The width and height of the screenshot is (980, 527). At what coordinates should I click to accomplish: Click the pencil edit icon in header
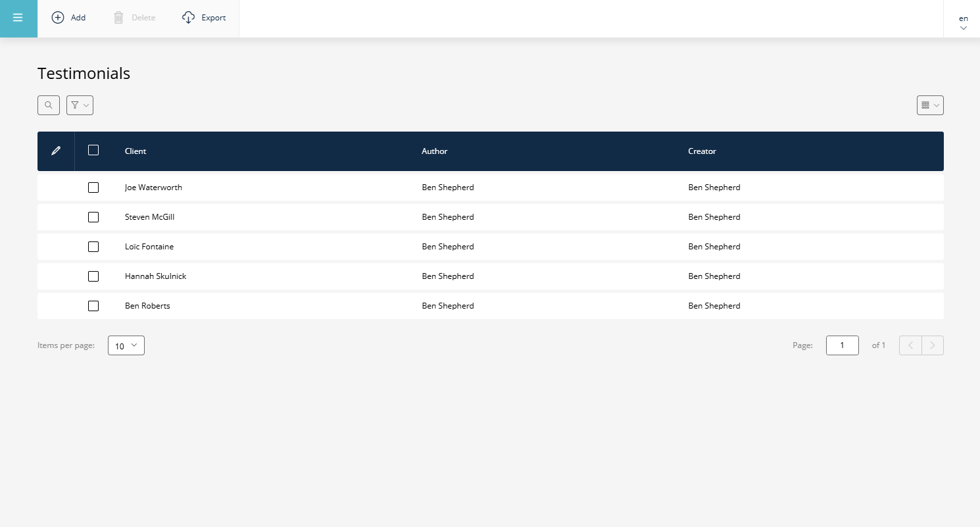[56, 151]
